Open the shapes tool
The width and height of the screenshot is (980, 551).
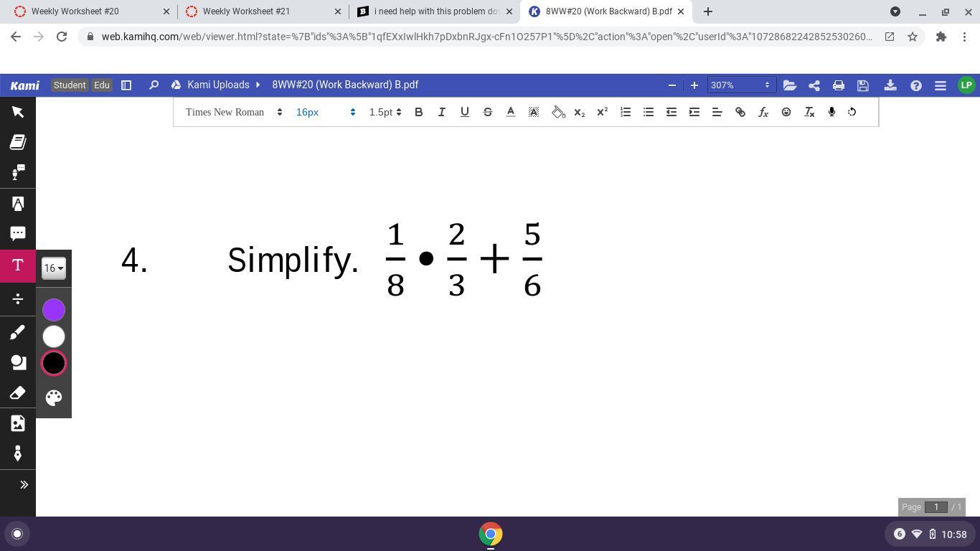[18, 362]
